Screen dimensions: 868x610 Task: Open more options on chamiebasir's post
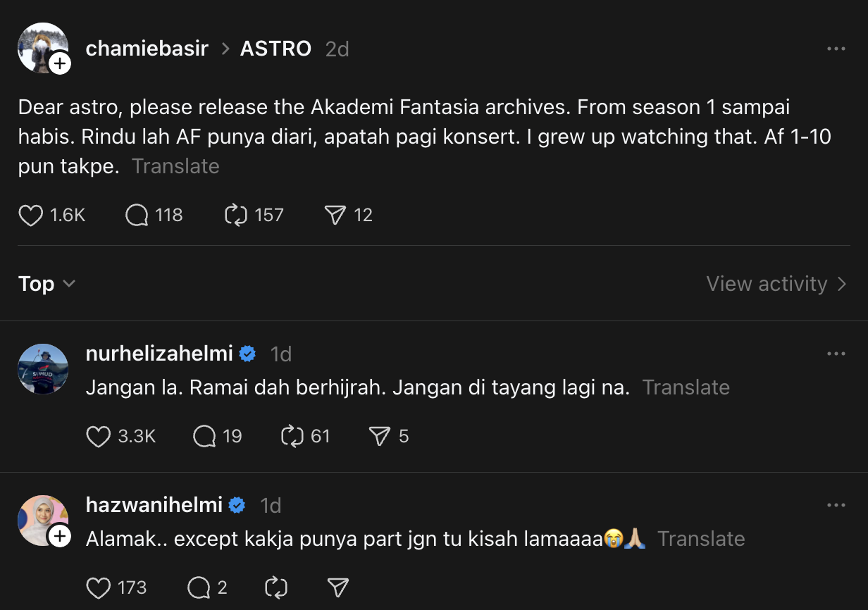836,49
